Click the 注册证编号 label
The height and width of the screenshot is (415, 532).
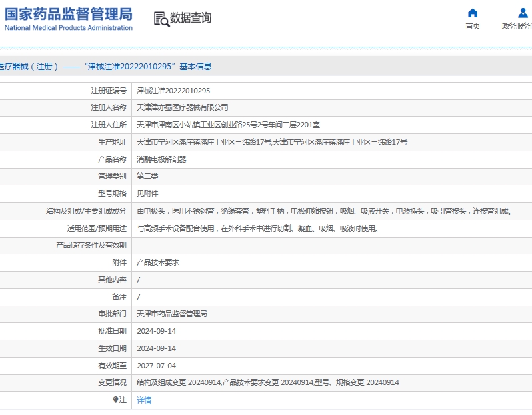pyautogui.click(x=109, y=91)
